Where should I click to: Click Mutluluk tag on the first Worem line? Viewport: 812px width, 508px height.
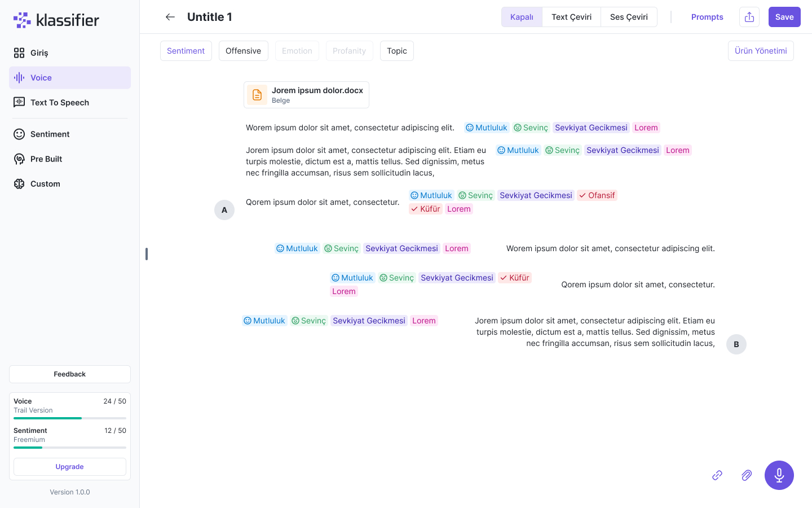487,128
